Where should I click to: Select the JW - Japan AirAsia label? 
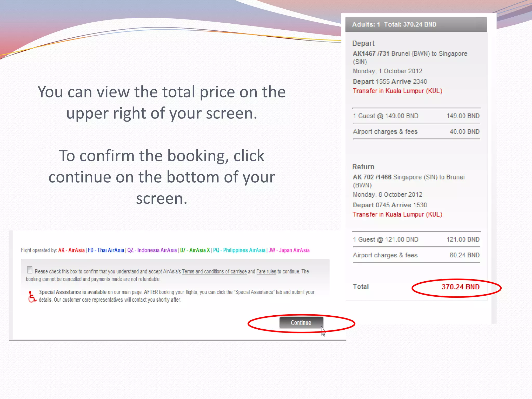click(x=289, y=250)
